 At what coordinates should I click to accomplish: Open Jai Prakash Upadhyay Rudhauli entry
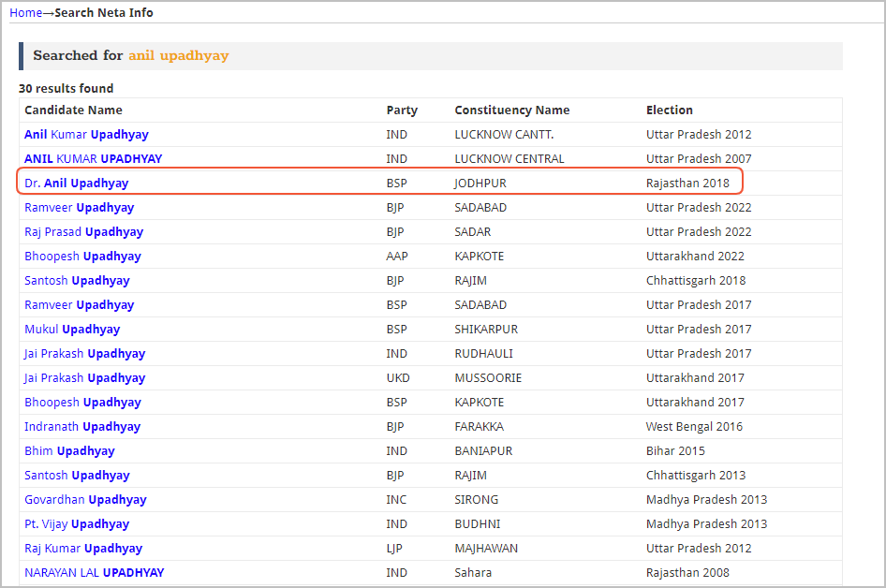coord(84,353)
